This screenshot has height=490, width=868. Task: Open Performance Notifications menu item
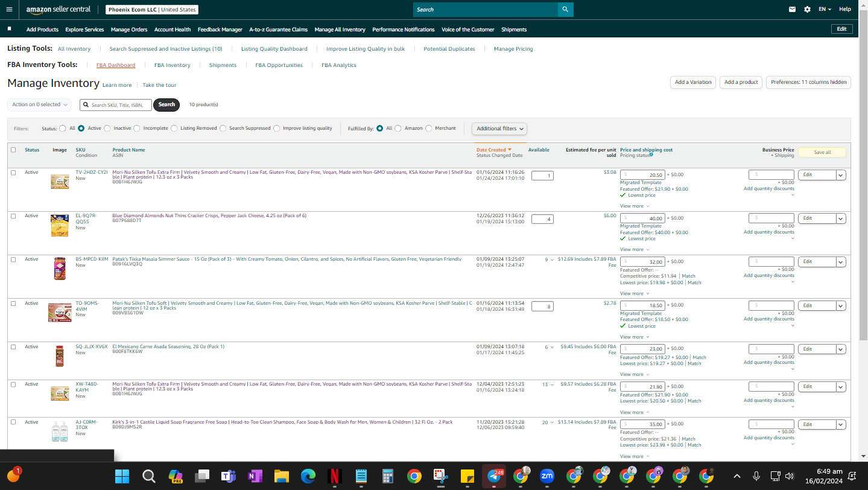click(404, 30)
